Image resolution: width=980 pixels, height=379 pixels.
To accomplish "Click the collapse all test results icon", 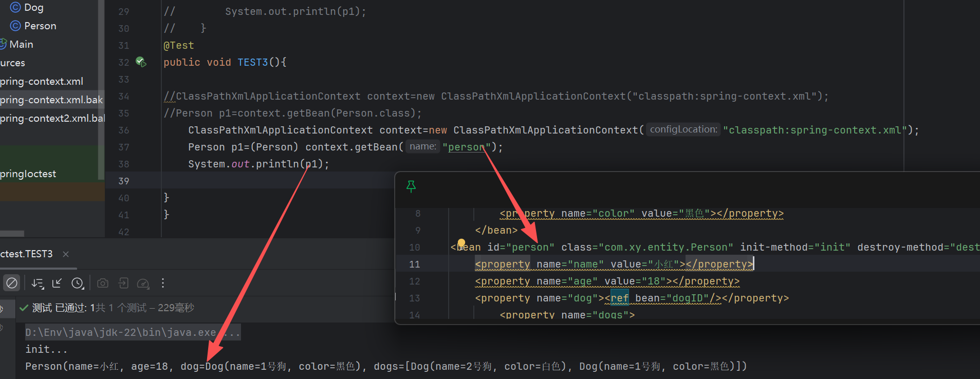I will [57, 283].
